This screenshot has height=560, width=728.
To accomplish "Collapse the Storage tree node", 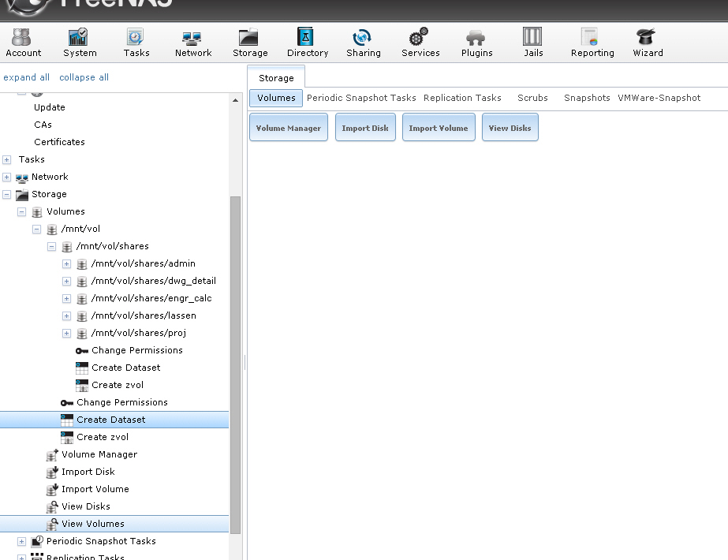I will 7,195.
